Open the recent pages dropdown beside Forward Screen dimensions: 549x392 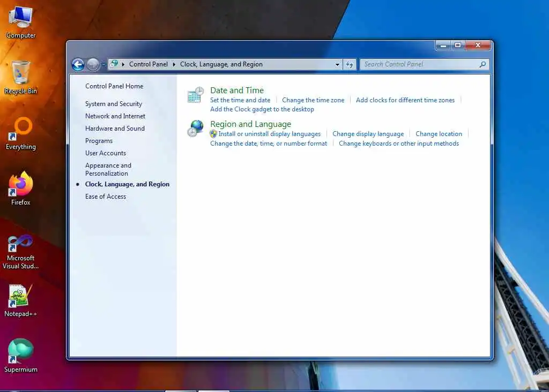[x=103, y=64]
